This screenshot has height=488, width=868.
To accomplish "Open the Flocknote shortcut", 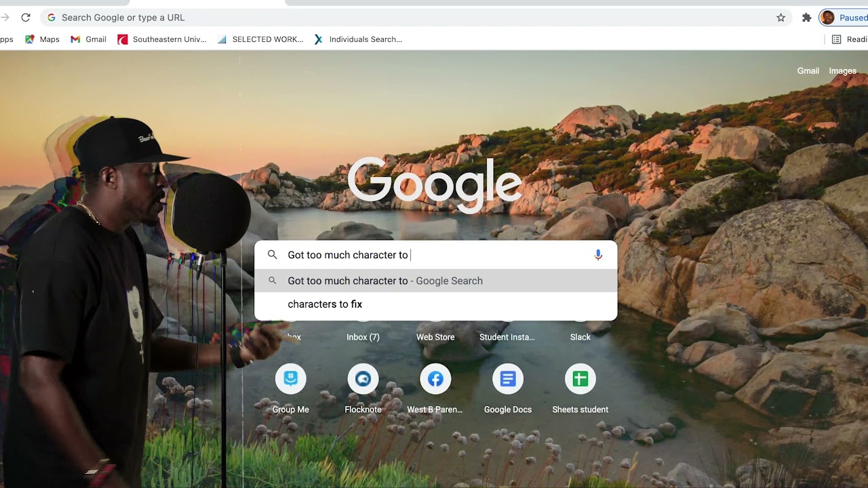I will click(x=363, y=388).
